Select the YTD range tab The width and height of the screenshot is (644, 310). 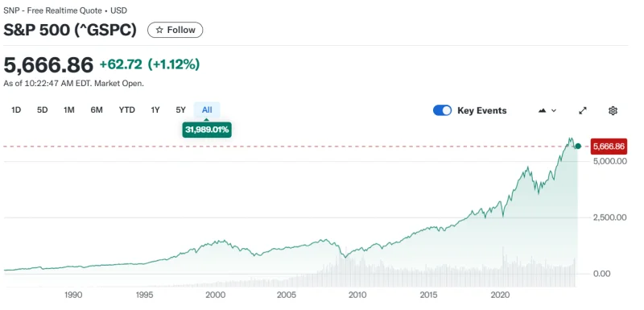(x=127, y=110)
